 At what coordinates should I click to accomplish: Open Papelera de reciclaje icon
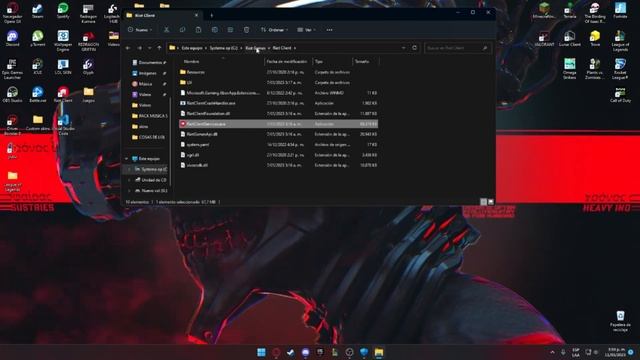[620, 321]
